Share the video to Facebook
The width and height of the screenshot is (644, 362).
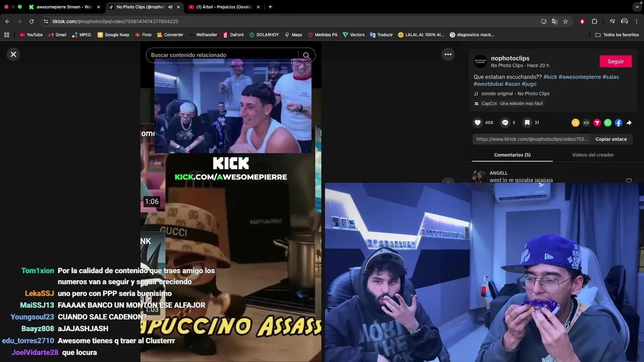(618, 123)
